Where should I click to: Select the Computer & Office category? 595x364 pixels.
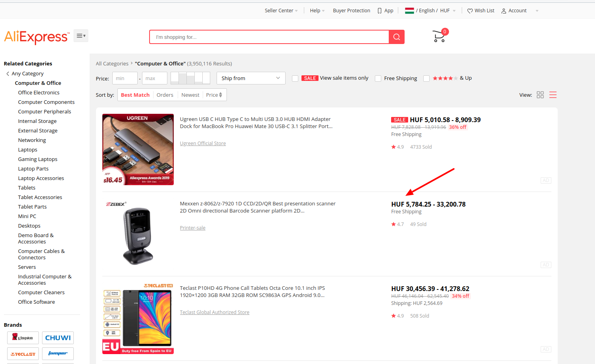point(38,83)
